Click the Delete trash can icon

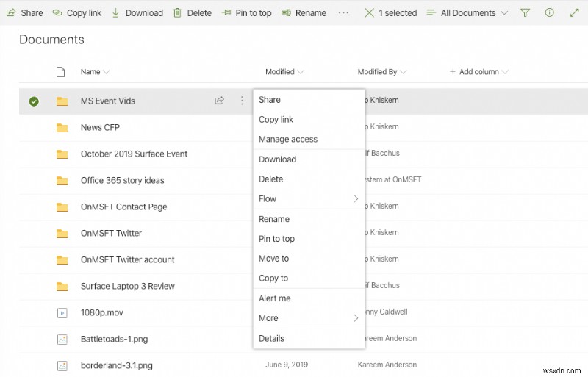177,12
